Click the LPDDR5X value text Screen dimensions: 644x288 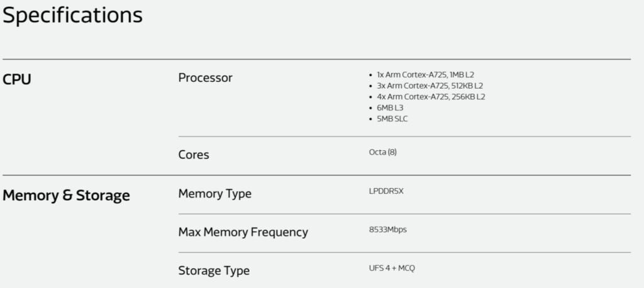coord(386,191)
